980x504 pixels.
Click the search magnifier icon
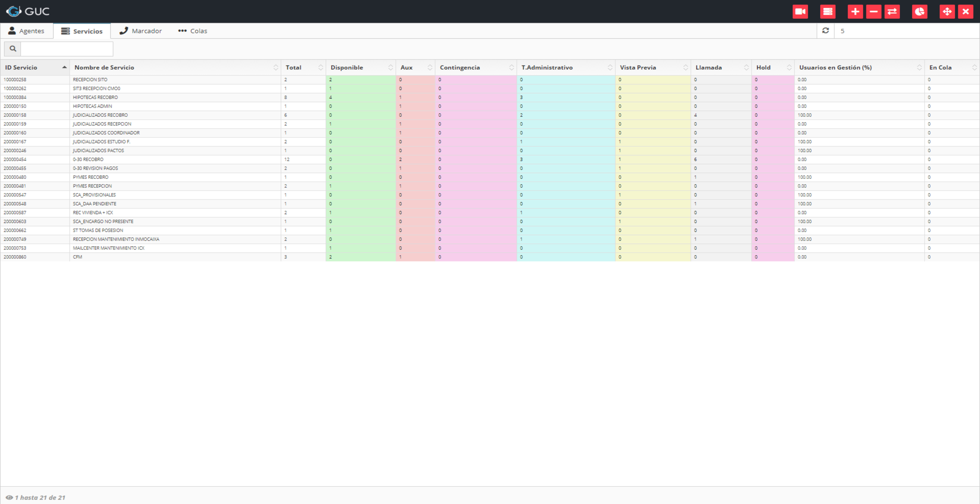(x=13, y=49)
